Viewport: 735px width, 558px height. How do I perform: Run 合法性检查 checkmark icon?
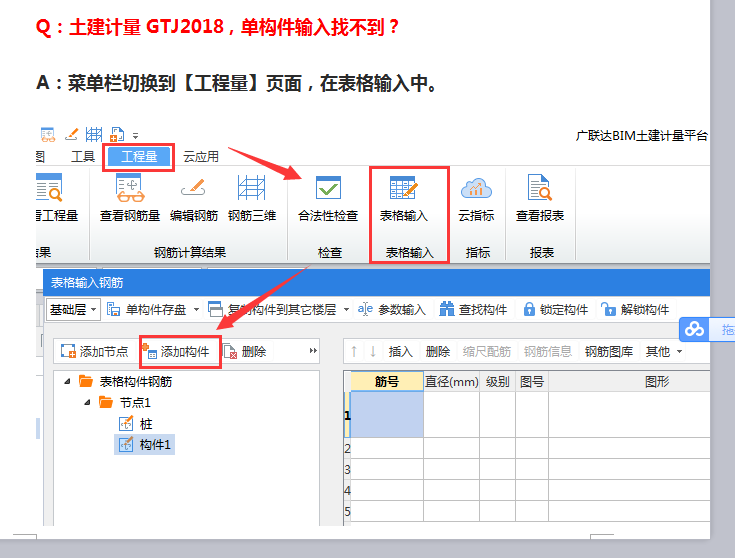pos(328,188)
